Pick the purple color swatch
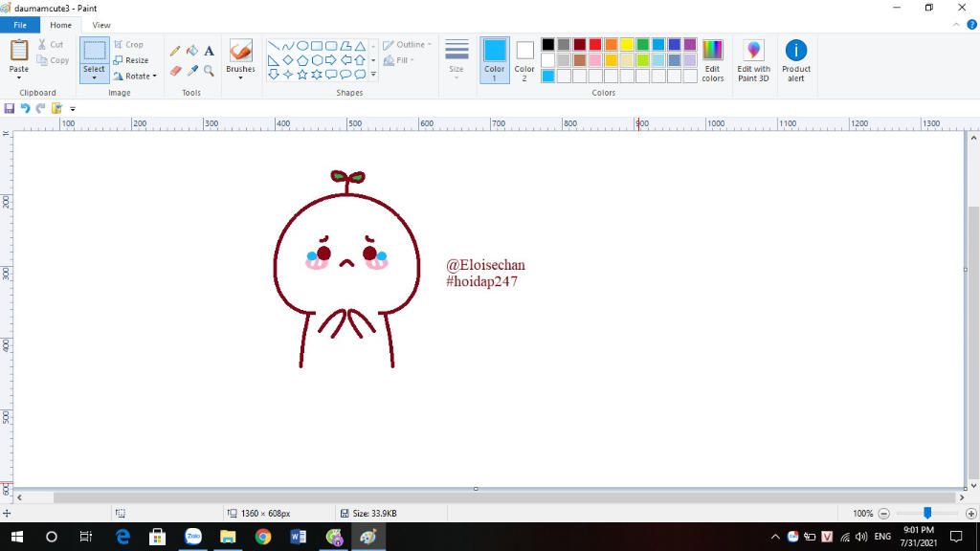 pos(690,44)
